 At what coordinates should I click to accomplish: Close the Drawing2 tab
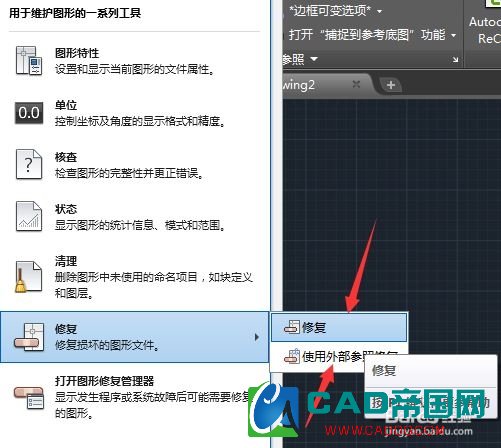click(x=356, y=84)
